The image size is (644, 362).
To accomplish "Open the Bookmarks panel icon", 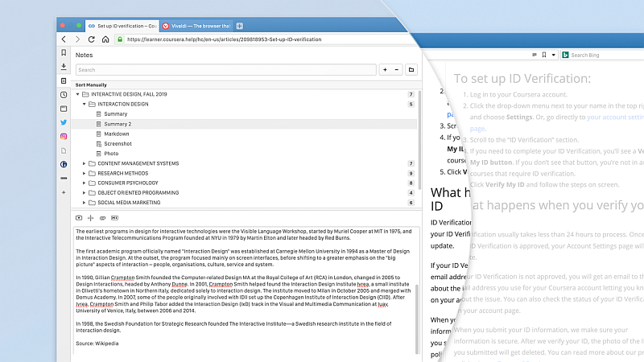I will click(64, 53).
